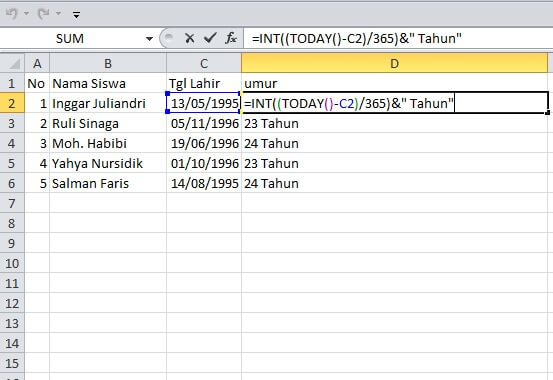
Task: Click the 'No' header cell
Action: (x=37, y=83)
